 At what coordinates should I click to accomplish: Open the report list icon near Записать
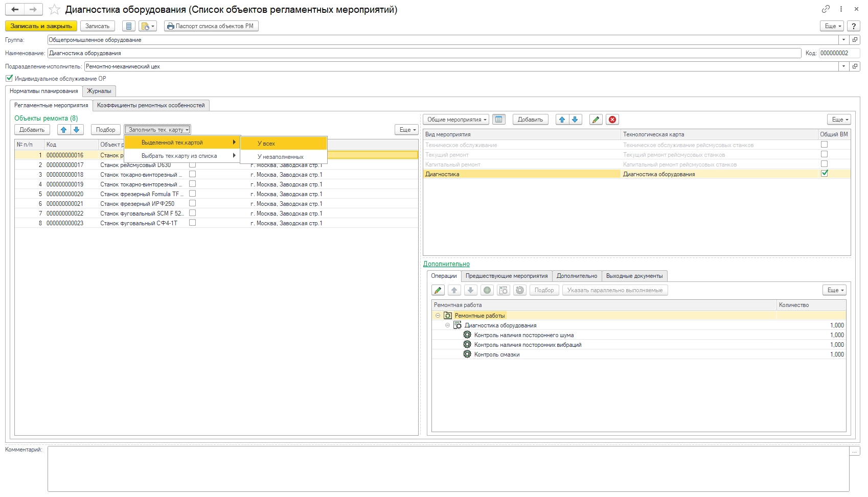tap(129, 26)
